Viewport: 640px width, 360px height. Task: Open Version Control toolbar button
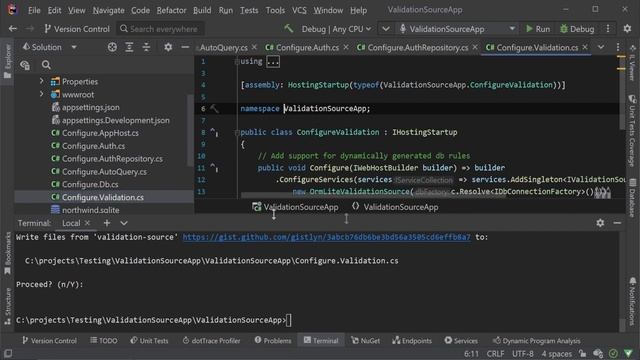coord(77,29)
